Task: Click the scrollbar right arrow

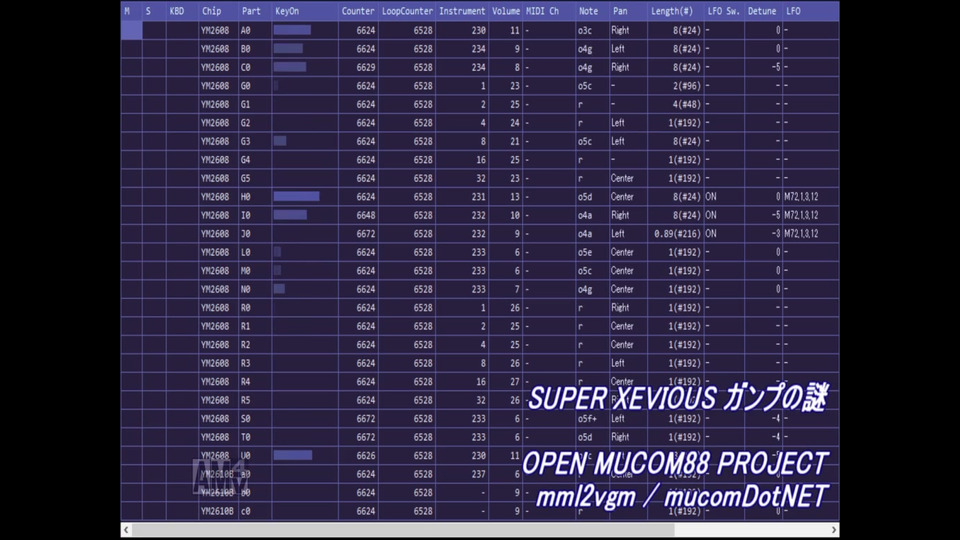Action: point(833,530)
